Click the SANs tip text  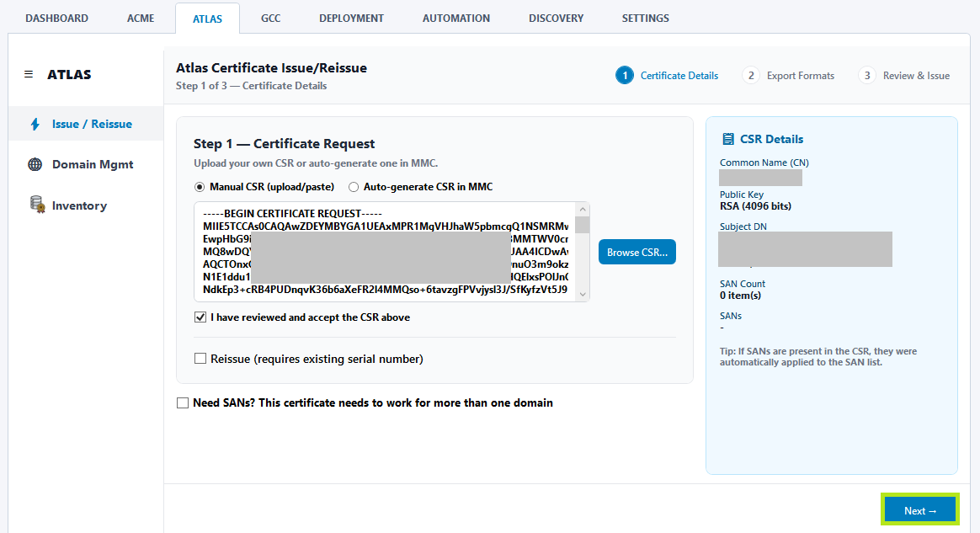[818, 356]
